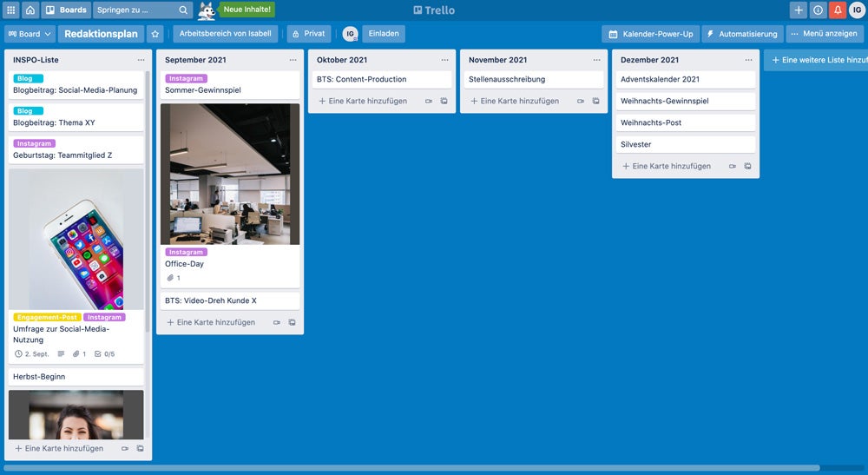This screenshot has height=475, width=868.
Task: Go to Trello home via house icon
Action: coord(30,10)
